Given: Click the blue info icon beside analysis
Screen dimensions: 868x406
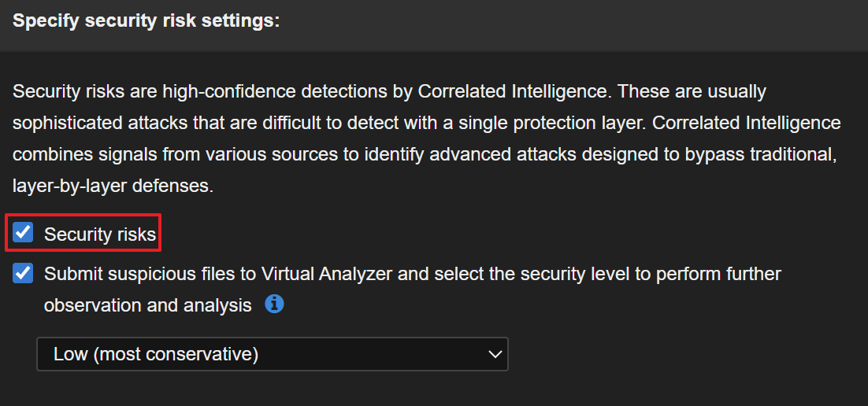Looking at the screenshot, I should pyautogui.click(x=274, y=304).
